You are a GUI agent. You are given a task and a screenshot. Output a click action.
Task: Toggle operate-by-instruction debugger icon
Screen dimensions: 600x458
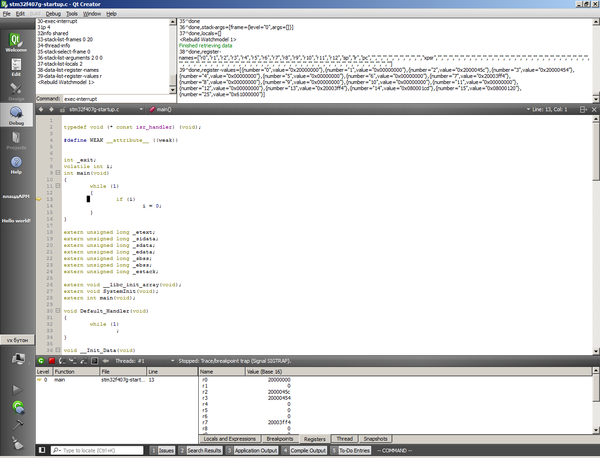[95, 361]
